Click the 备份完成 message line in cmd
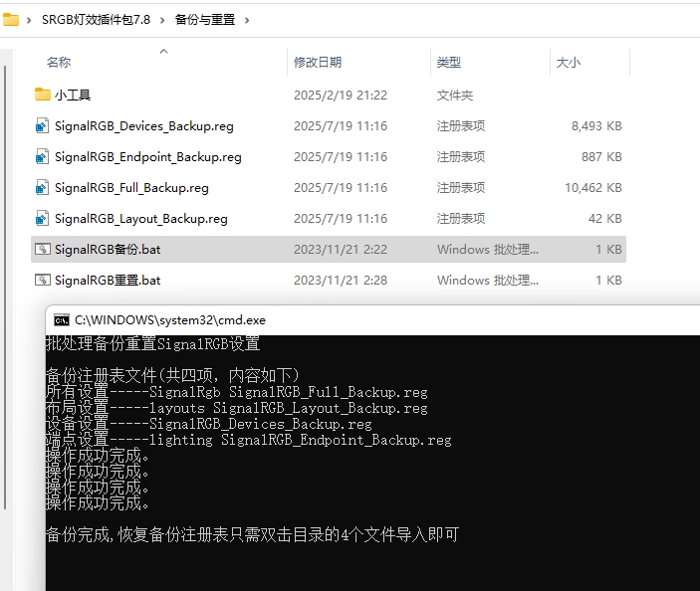 [252, 534]
